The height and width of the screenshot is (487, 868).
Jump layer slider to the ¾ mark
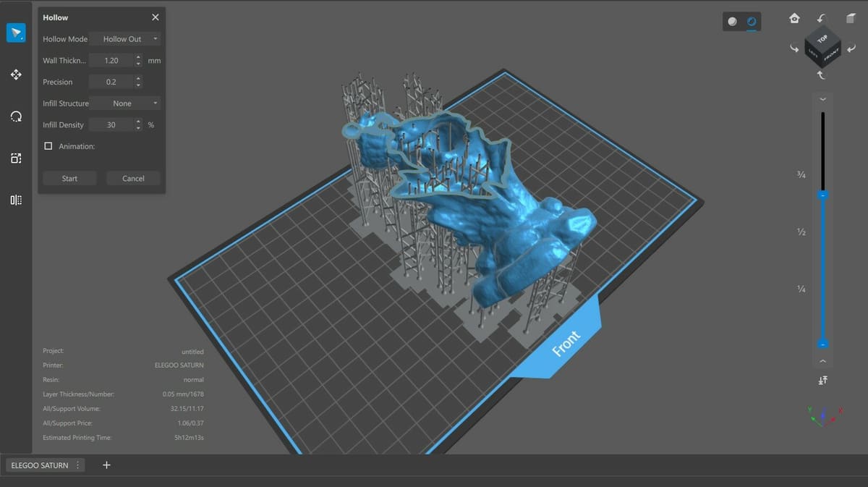pyautogui.click(x=801, y=176)
